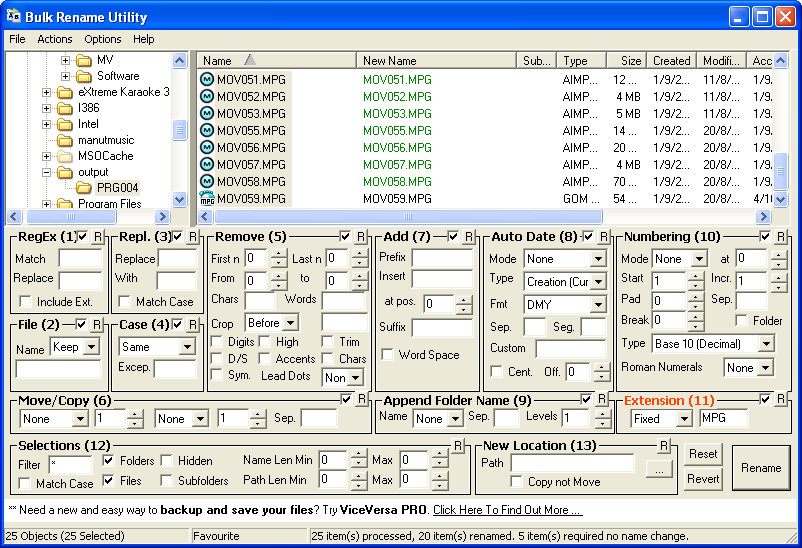This screenshot has height=548, width=802.
Task: Click the browse path ... button
Action: (x=659, y=469)
